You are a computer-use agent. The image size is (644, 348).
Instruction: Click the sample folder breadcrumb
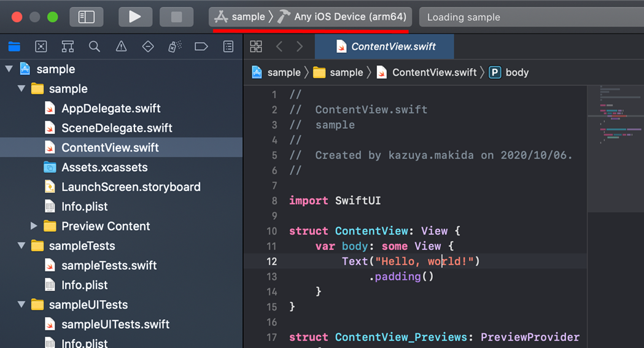click(x=338, y=72)
